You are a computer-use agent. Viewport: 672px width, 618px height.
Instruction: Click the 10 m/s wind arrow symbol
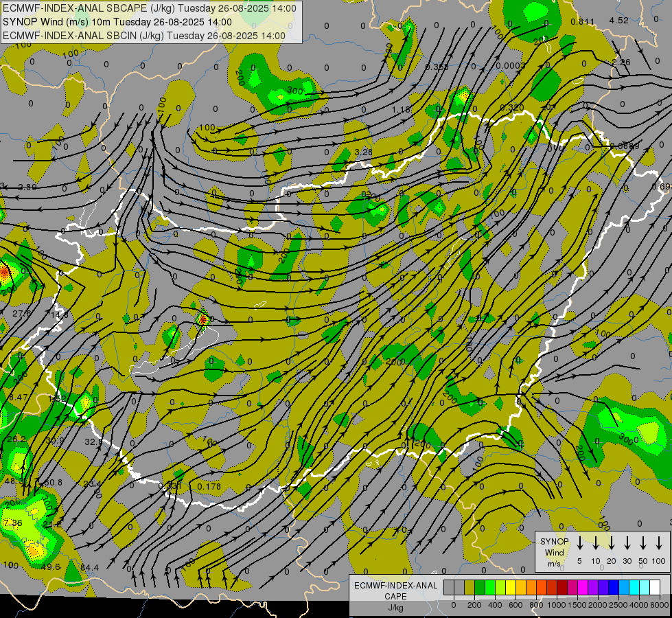pos(595,542)
